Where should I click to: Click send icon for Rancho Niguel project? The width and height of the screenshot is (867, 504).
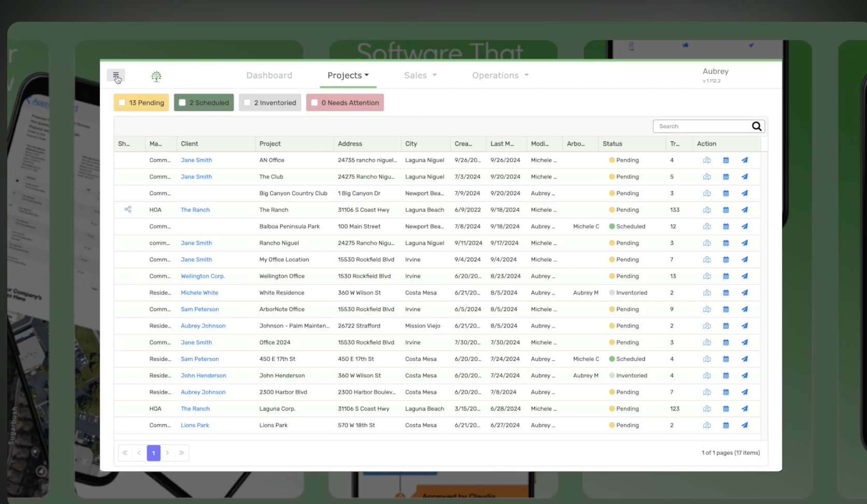coord(745,243)
